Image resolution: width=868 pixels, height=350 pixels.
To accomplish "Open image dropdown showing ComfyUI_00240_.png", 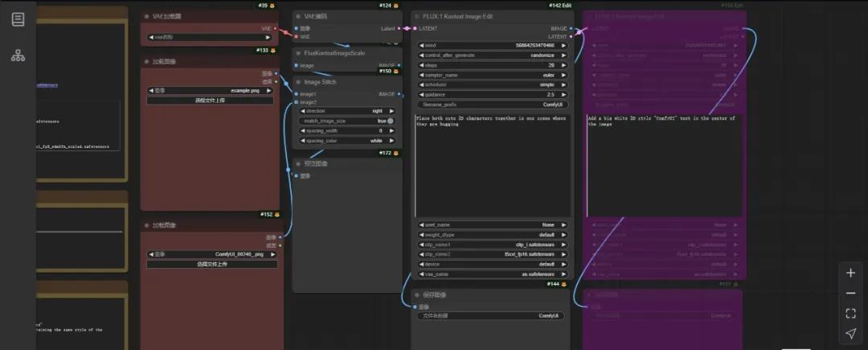I will pos(212,254).
